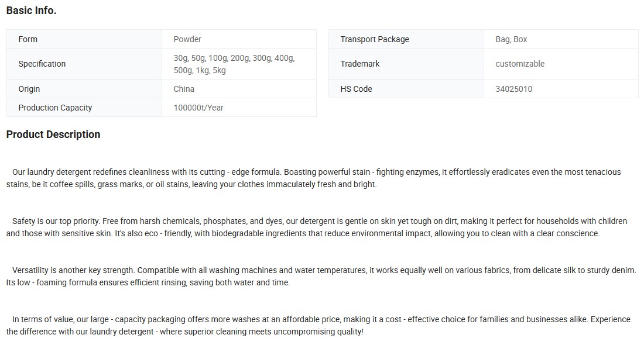Select the HS Code label

(356, 89)
